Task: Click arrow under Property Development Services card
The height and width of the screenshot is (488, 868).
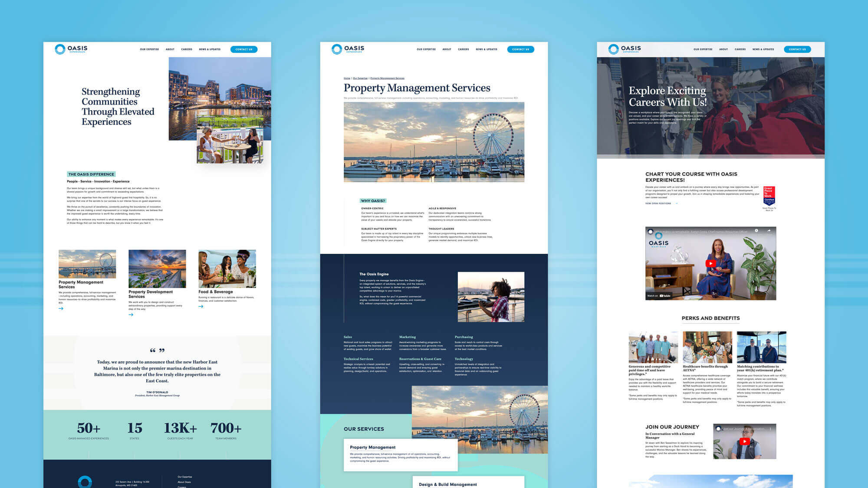Action: coord(131,315)
